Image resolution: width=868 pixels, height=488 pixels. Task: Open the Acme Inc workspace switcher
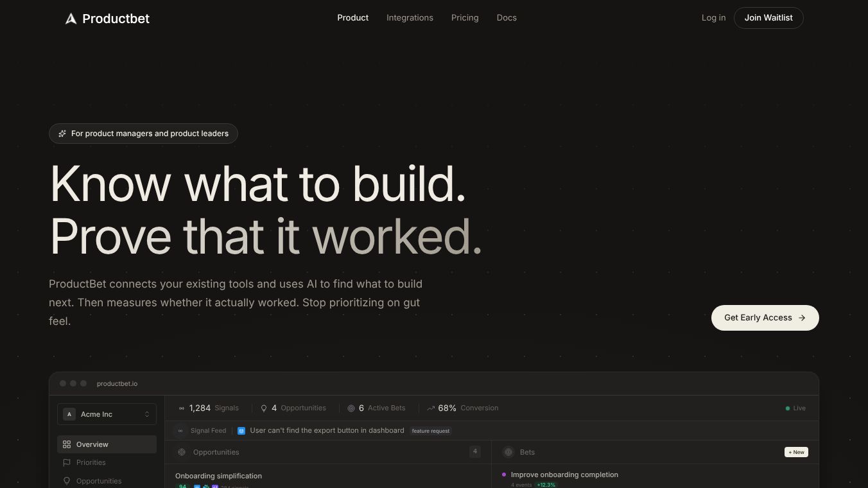tap(107, 414)
